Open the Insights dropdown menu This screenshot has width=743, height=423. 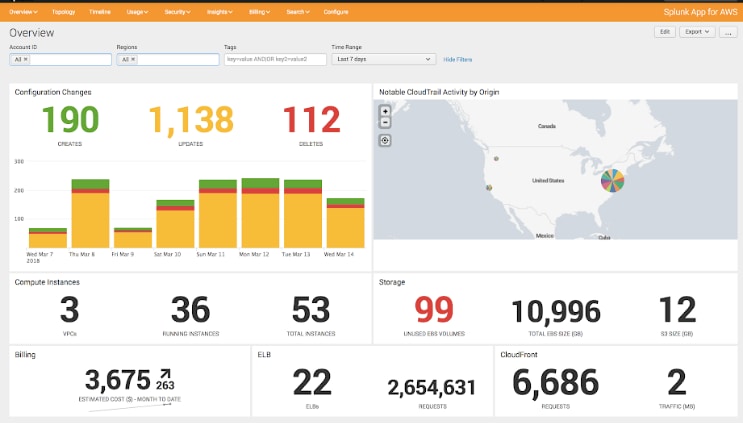pyautogui.click(x=219, y=12)
